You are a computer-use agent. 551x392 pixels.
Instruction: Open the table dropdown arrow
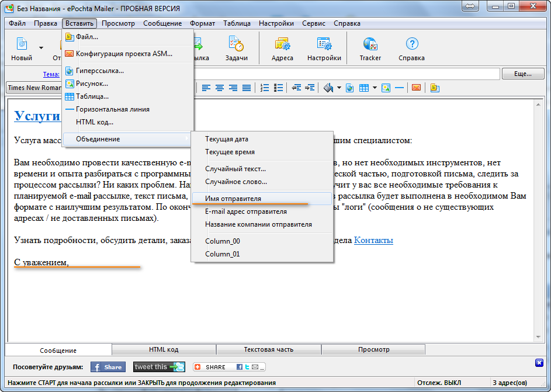[x=375, y=88]
